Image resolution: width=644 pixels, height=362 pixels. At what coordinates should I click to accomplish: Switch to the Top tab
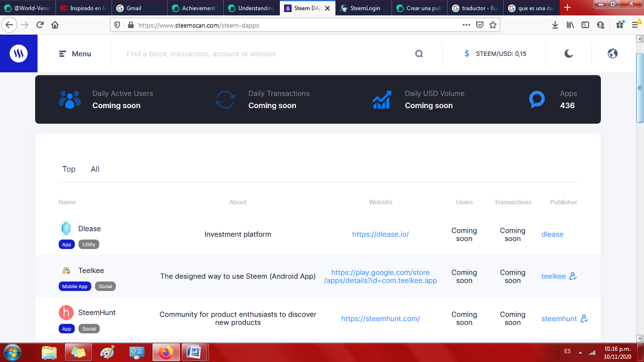coord(69,169)
